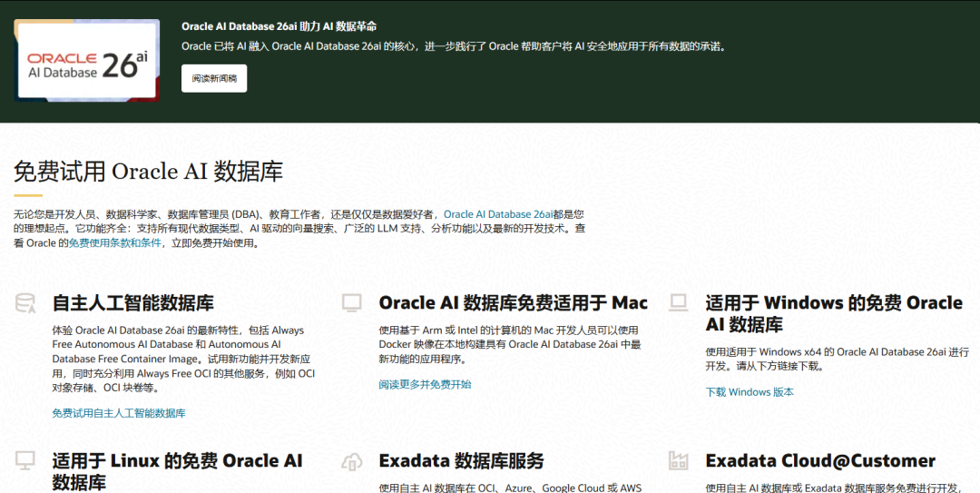980x493 pixels.
Task: Click the building icon beside Exadata Cloud@Customer
Action: click(678, 461)
